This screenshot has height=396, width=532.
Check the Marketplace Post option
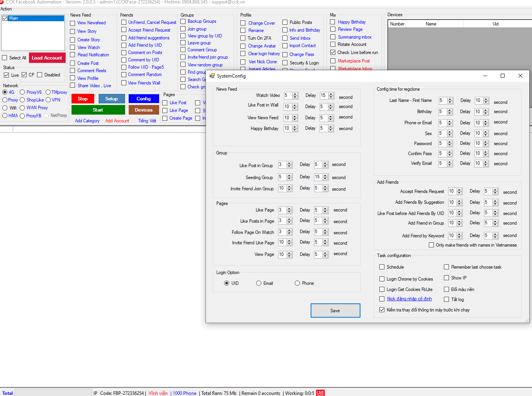(333, 61)
